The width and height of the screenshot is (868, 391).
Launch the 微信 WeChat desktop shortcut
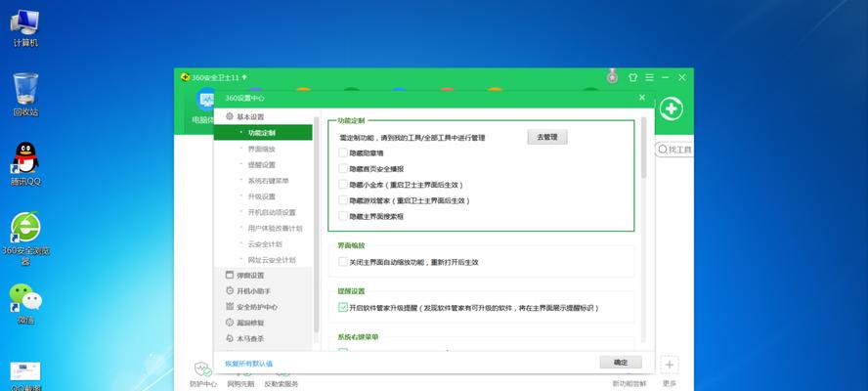(25, 303)
